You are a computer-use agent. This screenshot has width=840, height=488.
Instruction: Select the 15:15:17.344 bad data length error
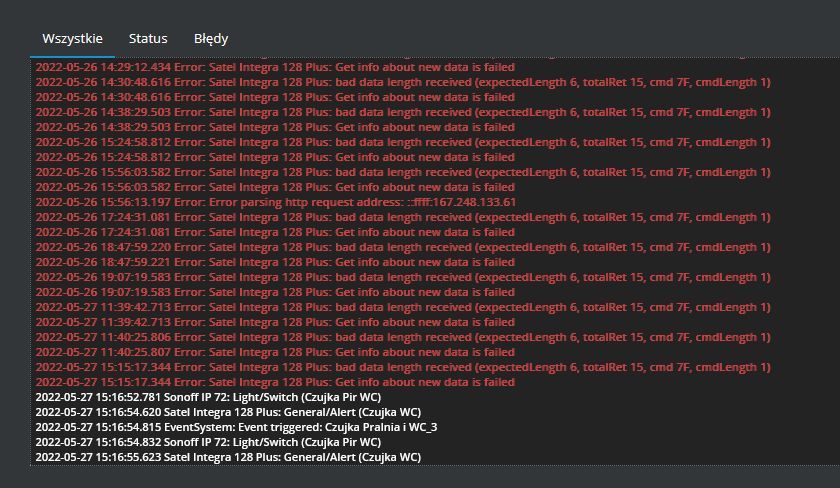403,367
